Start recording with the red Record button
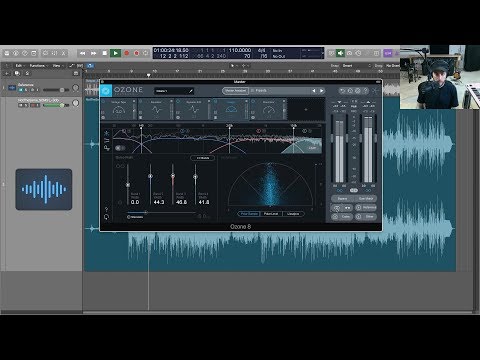The height and width of the screenshot is (360, 480). (126, 53)
